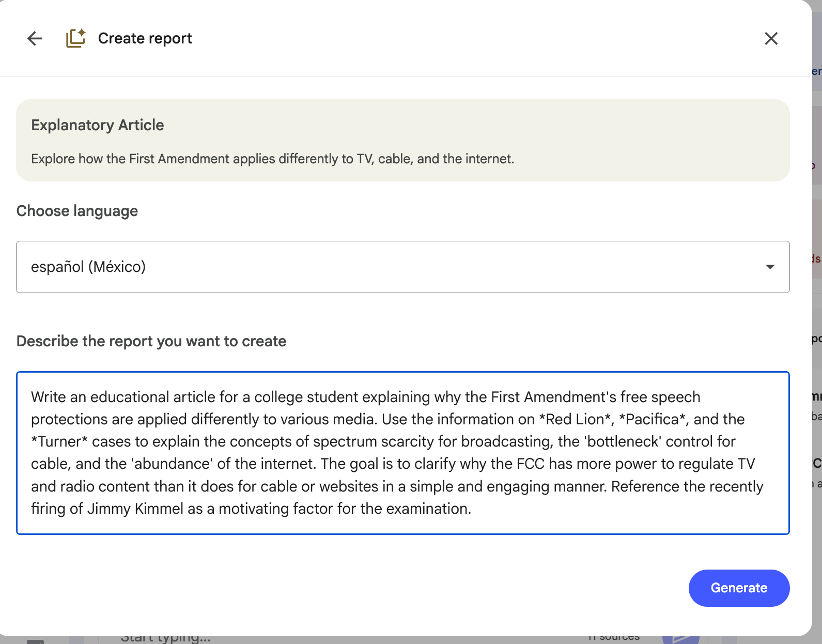
Task: Click the partially hidden send icon
Action: 680,639
